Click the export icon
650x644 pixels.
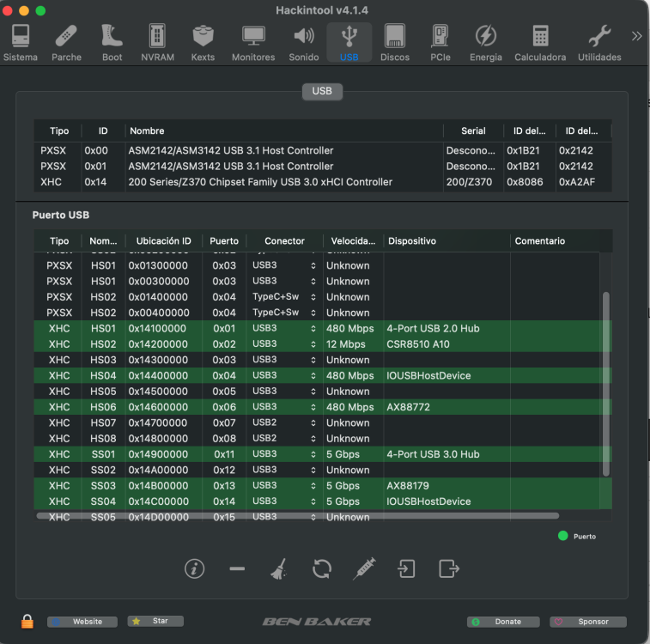point(449,568)
